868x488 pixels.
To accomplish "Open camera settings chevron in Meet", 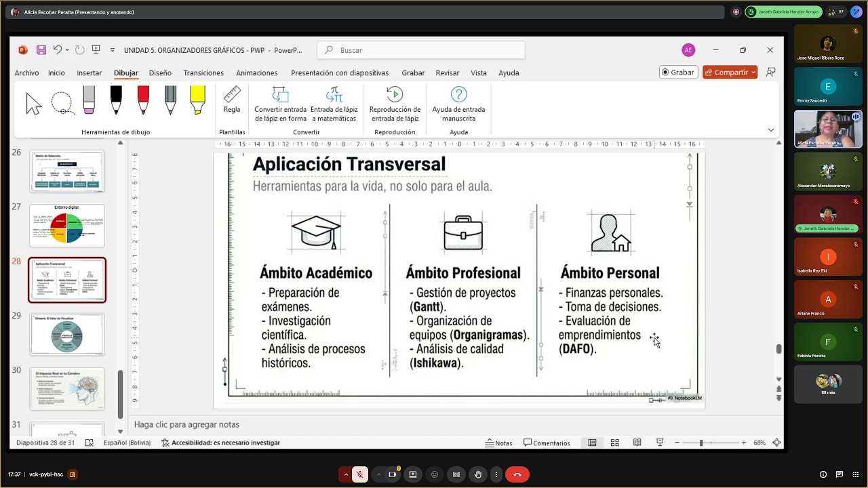I will point(378,474).
